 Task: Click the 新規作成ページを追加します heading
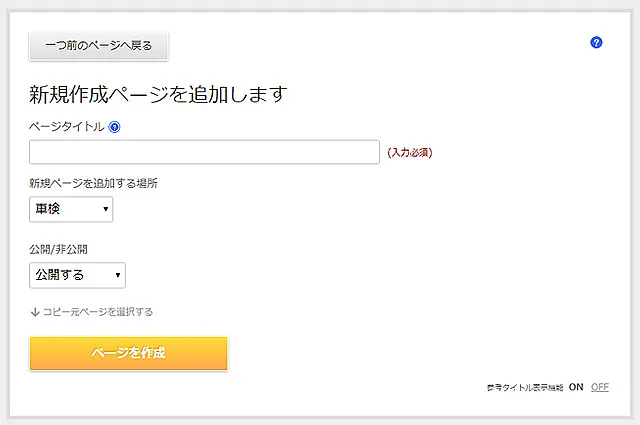point(159,95)
